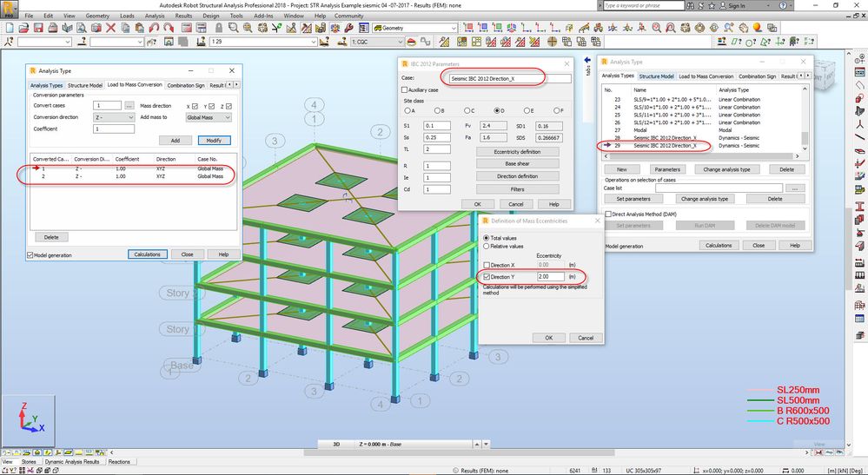The image size is (868, 475).
Task: Click the screen capture camera icon
Action: point(96,28)
